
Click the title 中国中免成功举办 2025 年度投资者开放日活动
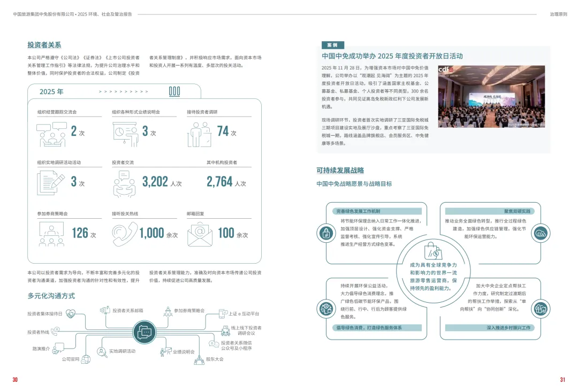[x=392, y=56]
